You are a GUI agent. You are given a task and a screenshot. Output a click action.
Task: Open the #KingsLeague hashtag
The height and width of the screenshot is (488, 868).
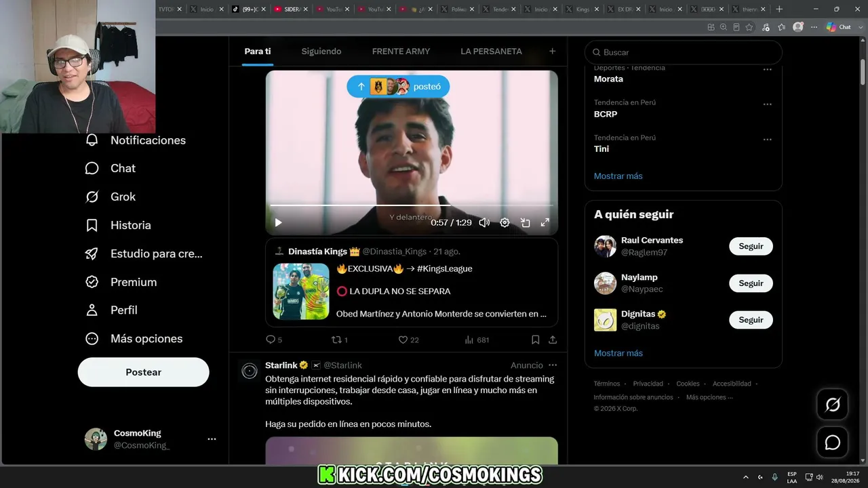pyautogui.click(x=445, y=268)
